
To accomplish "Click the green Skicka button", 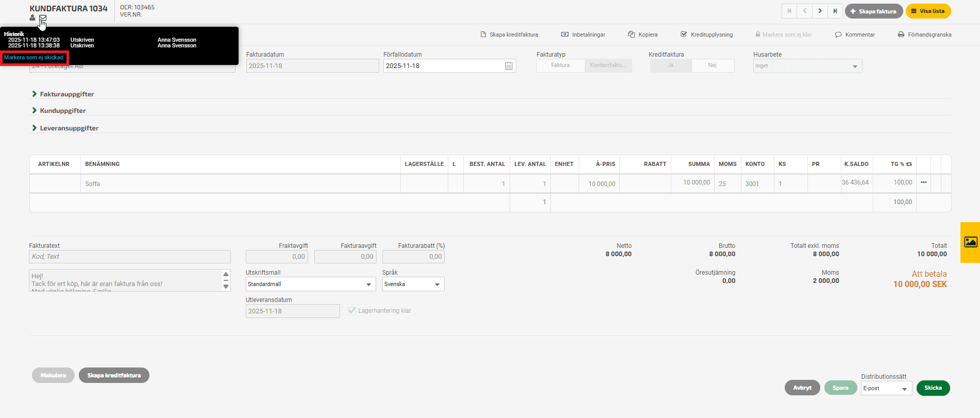I will [x=933, y=388].
